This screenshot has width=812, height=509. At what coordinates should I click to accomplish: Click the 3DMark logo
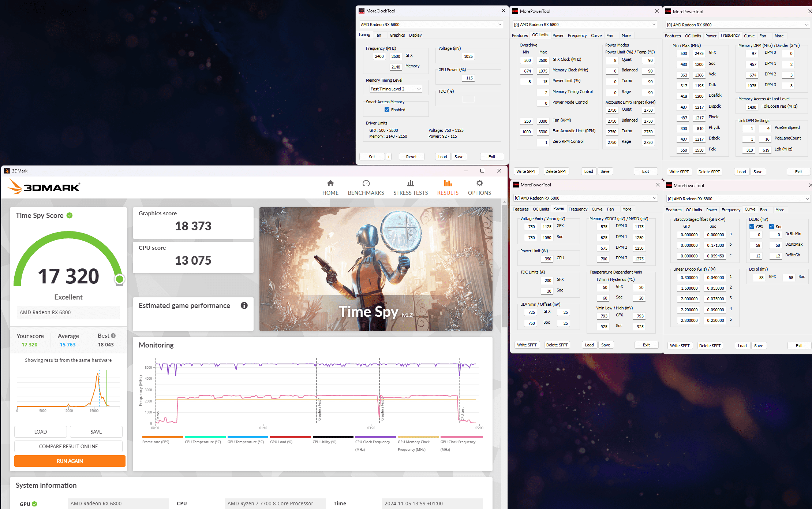pos(44,187)
